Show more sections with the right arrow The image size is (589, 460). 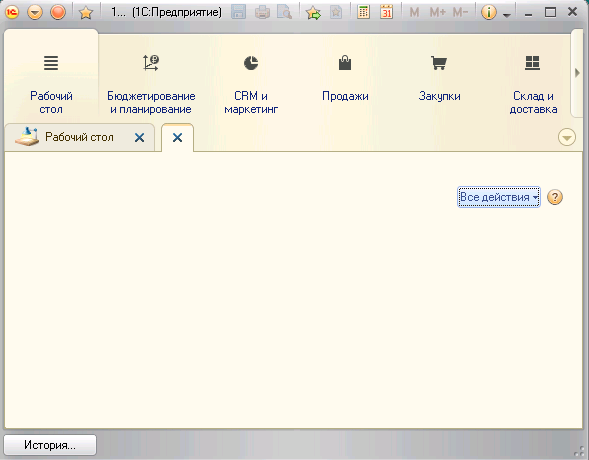pyautogui.click(x=577, y=73)
